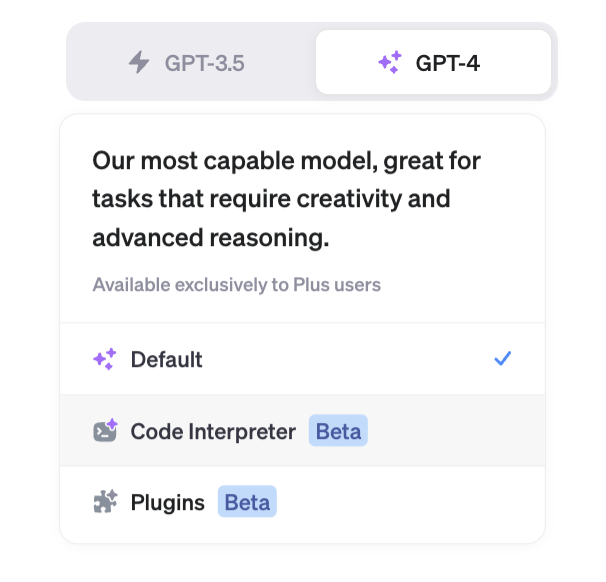
Task: Choose the Default mode label
Action: [x=167, y=359]
